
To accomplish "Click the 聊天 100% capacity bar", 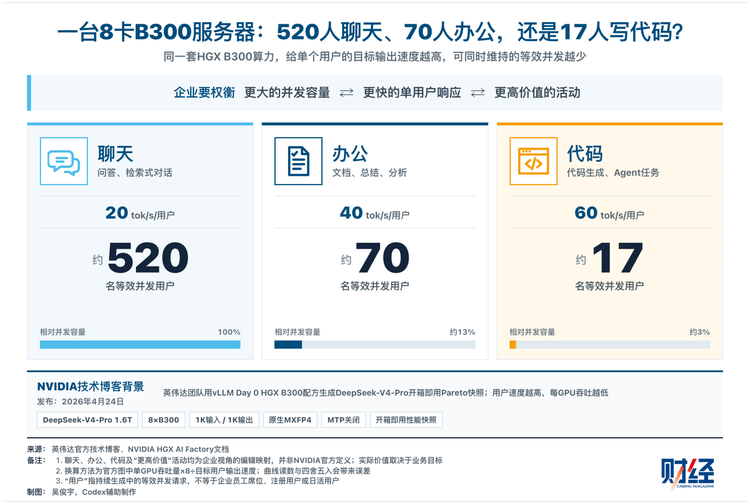I will 140,345.
